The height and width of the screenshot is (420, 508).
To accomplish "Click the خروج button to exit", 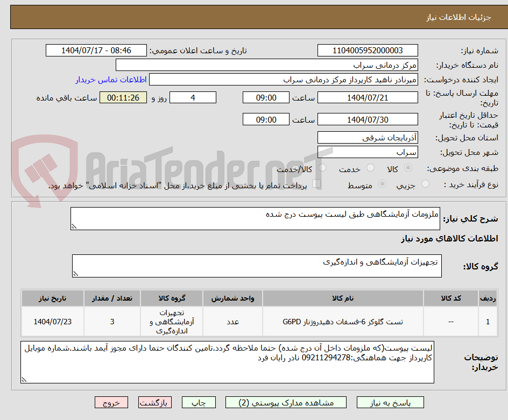I will click(111, 402).
